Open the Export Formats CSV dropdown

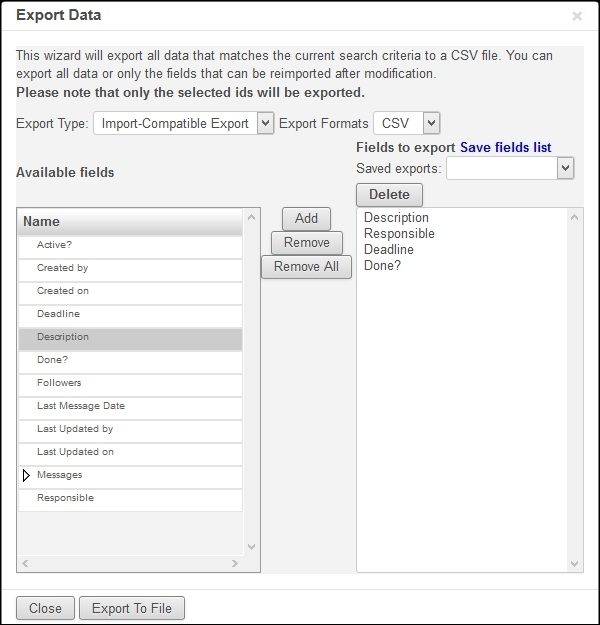click(407, 123)
